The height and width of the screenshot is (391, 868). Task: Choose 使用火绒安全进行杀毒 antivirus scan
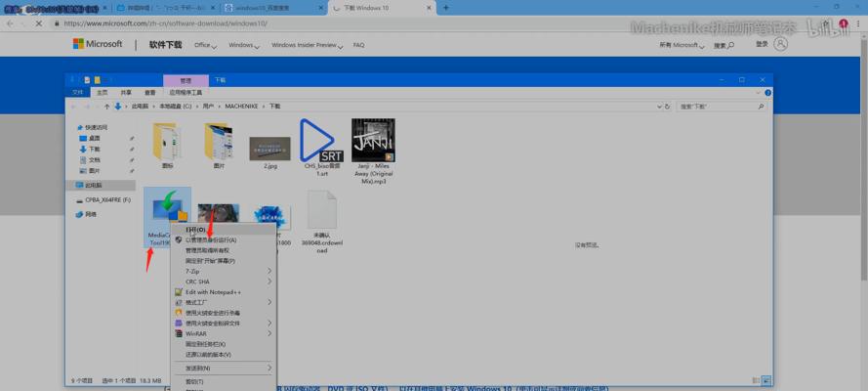click(x=223, y=313)
